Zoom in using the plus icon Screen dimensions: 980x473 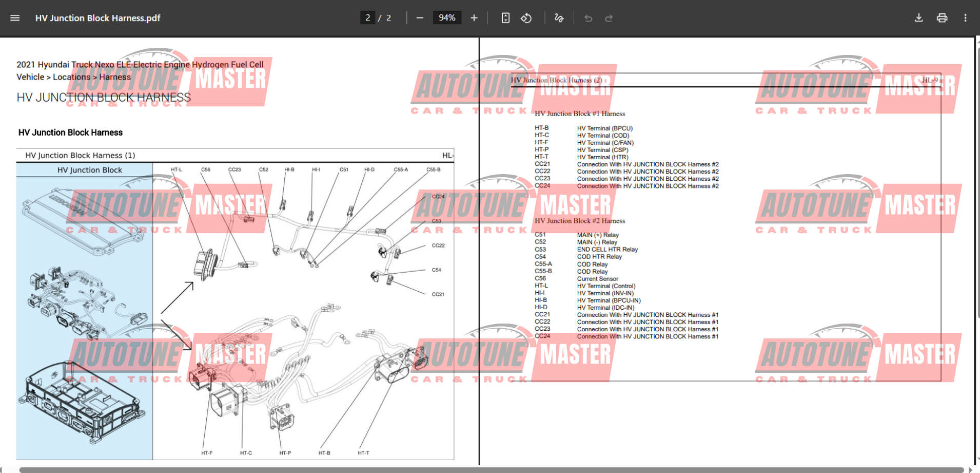point(474,17)
